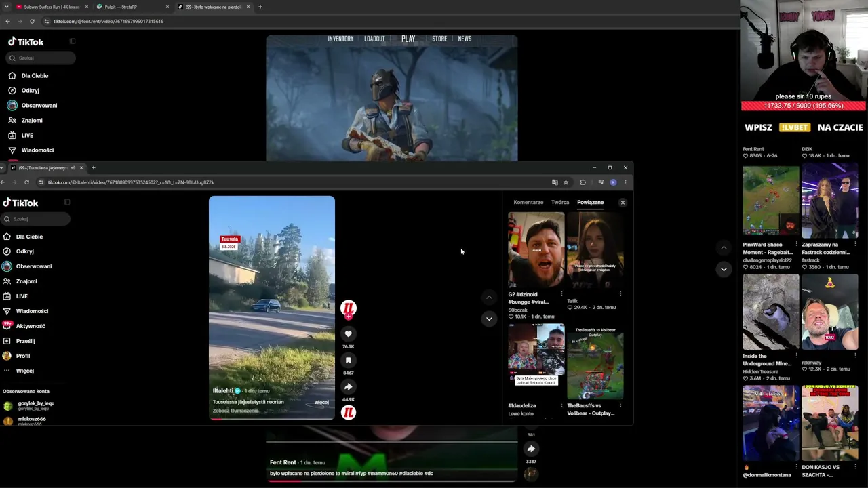The height and width of the screenshot is (488, 868).
Task: Open the spinning sound disc of Iltalehti video
Action: click(x=349, y=412)
